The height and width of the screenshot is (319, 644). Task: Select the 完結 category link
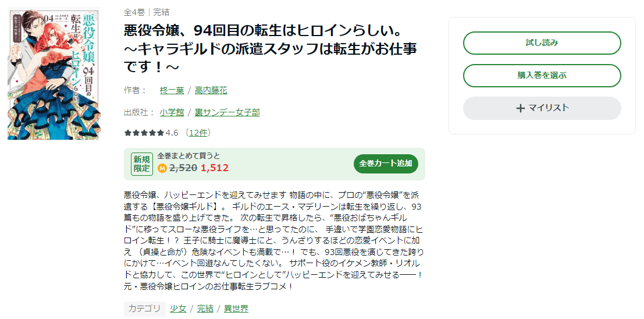coord(205,309)
